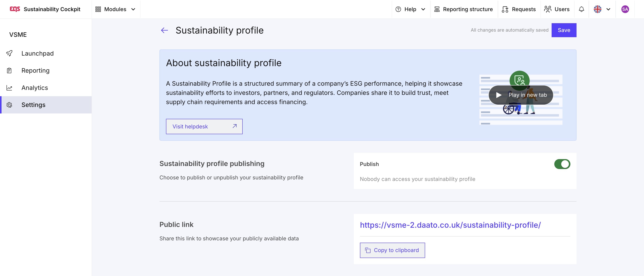Expand the Modules dropdown
644x276 pixels.
(x=115, y=9)
